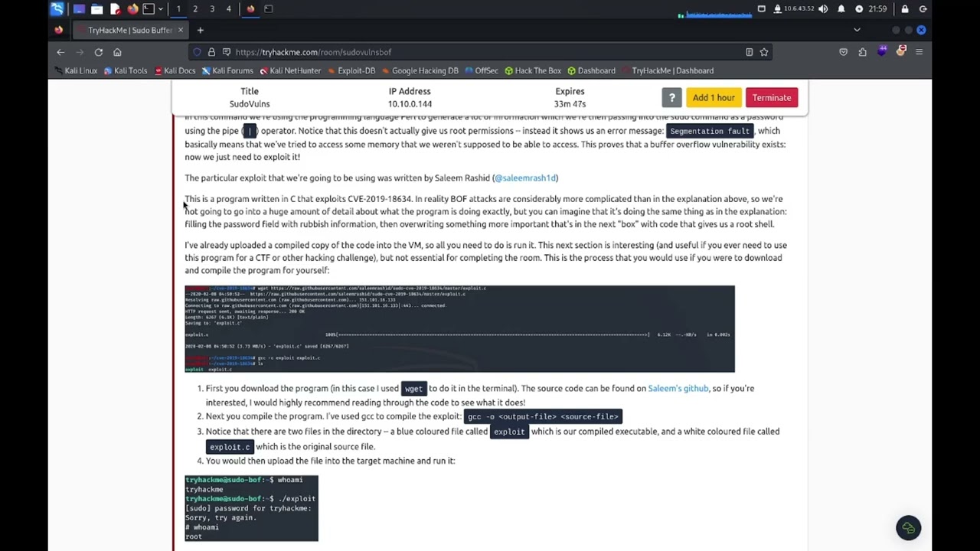Screen dimensions: 980x551
Task: Open the Kali Forums bookmark
Action: (227, 70)
